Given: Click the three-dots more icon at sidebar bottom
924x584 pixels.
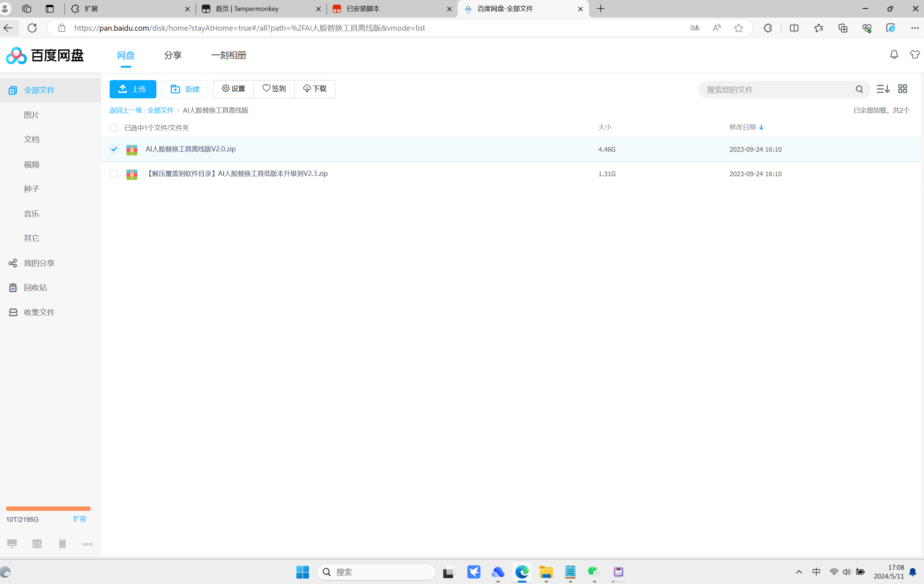Looking at the screenshot, I should [x=87, y=544].
